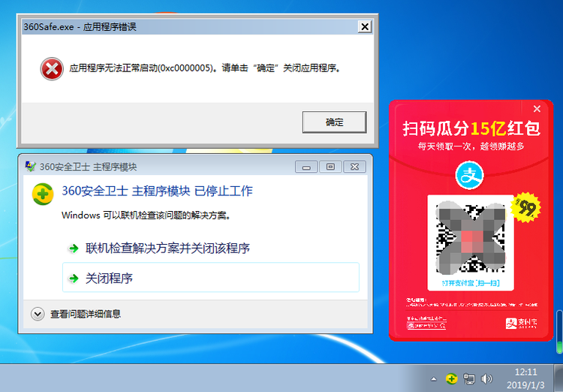Screen dimensions: 563x392
Task: Click the blue Alipay 支 logo circle
Action: click(x=470, y=175)
